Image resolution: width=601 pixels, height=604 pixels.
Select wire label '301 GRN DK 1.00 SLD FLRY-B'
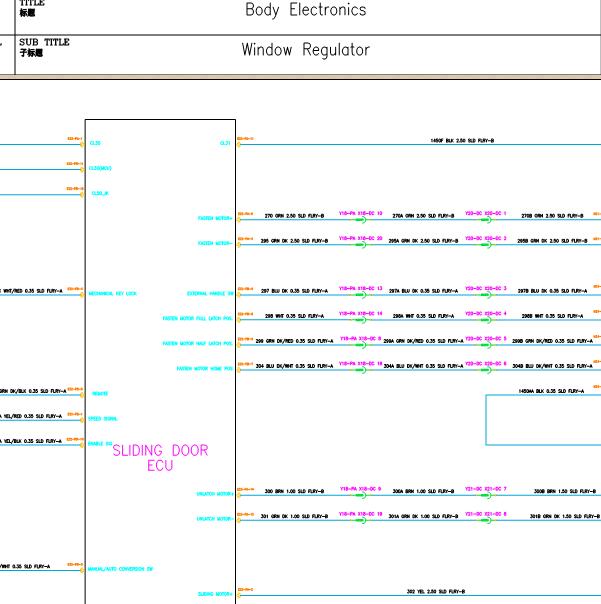pyautogui.click(x=294, y=516)
